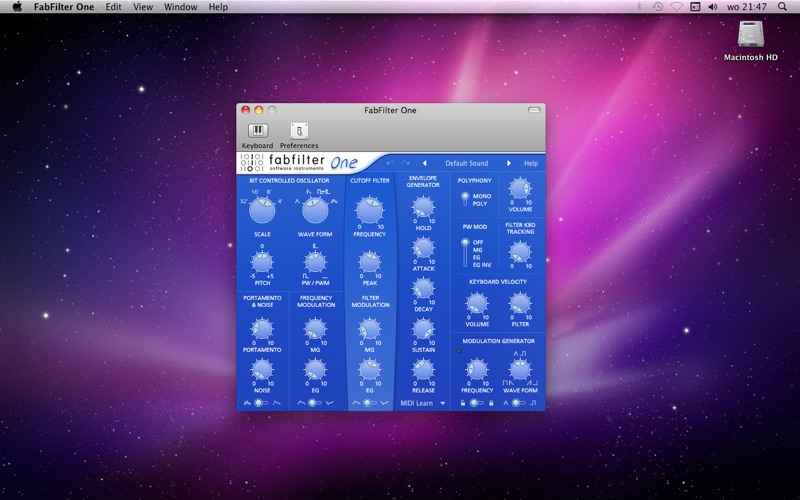Toggle the Mono/Poly polyphony switch
This screenshot has width=800, height=500.
(x=465, y=199)
